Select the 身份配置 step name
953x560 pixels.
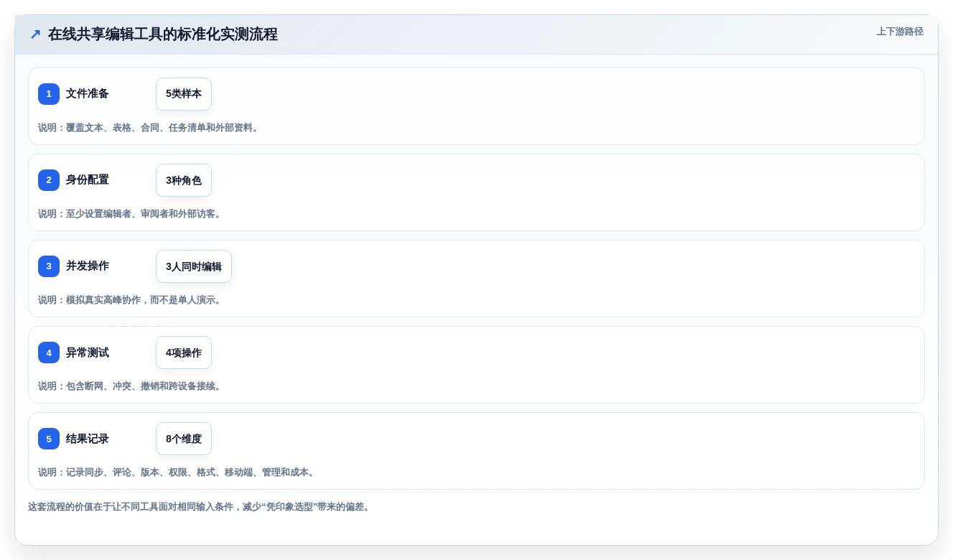pyautogui.click(x=88, y=180)
